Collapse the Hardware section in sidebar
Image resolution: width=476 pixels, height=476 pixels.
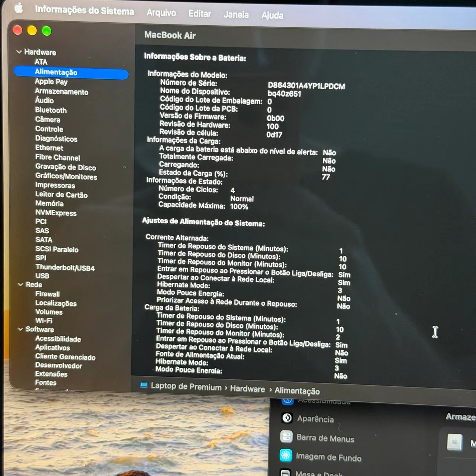tap(19, 52)
